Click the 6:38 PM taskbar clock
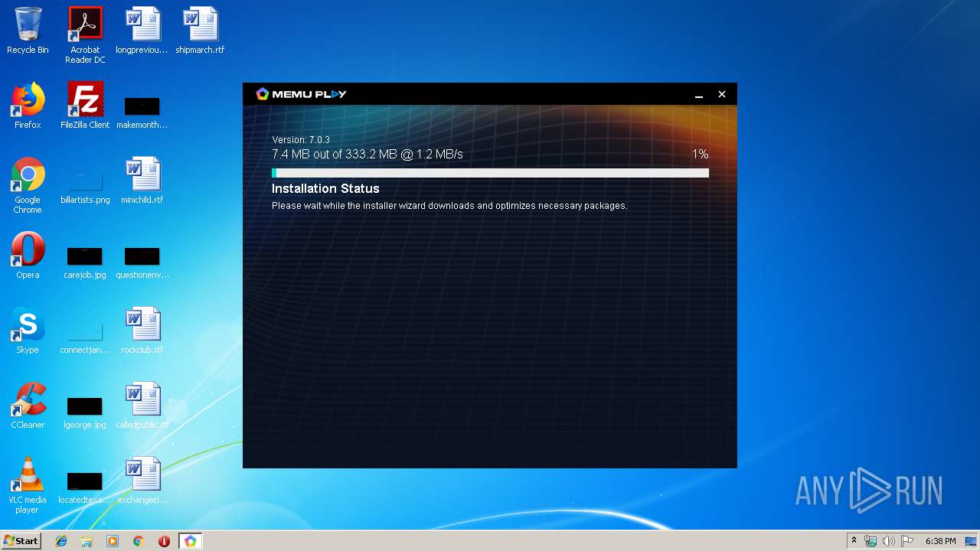This screenshot has width=980, height=551. [940, 541]
